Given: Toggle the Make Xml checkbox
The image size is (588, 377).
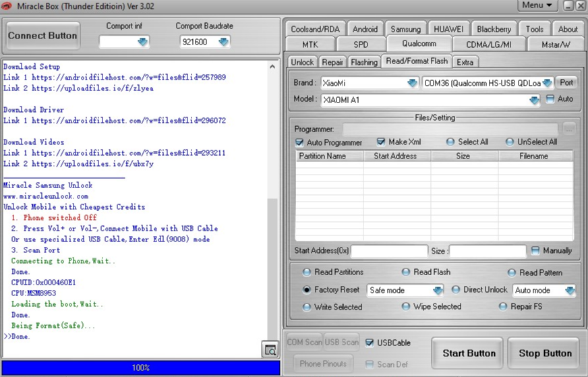Looking at the screenshot, I should 381,142.
